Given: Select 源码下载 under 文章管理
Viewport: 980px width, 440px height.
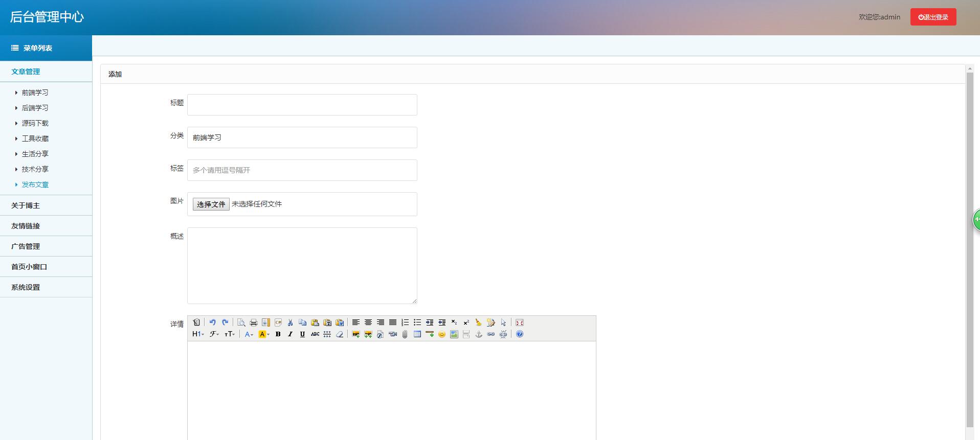Looking at the screenshot, I should 35,123.
